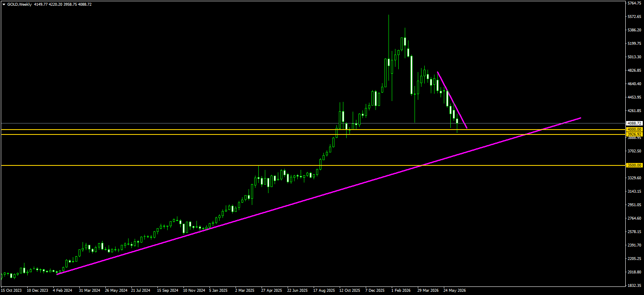
Task: Click the 5572.65 price scale value
Action: point(635,17)
